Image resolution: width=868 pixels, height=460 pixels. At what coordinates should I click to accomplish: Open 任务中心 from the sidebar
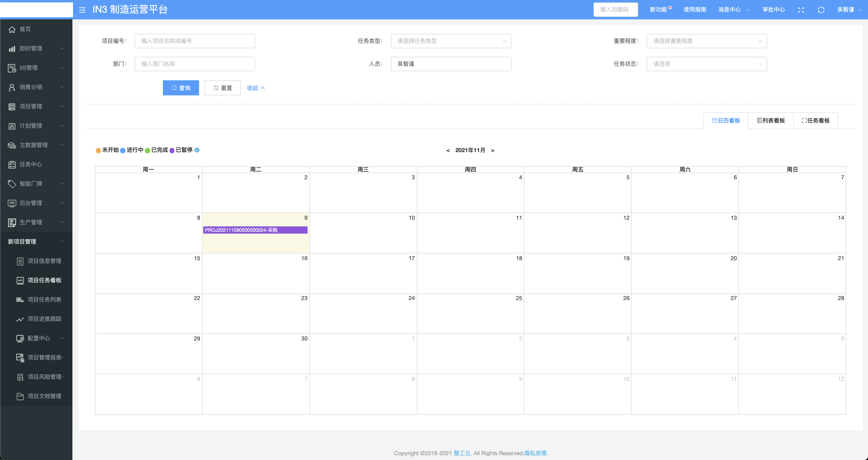(x=31, y=164)
